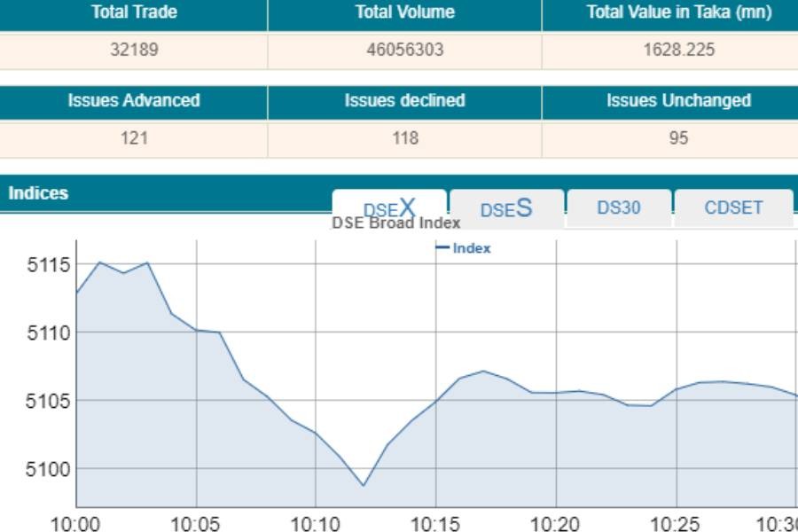Click the DSE Broad Index chart title

[x=396, y=223]
